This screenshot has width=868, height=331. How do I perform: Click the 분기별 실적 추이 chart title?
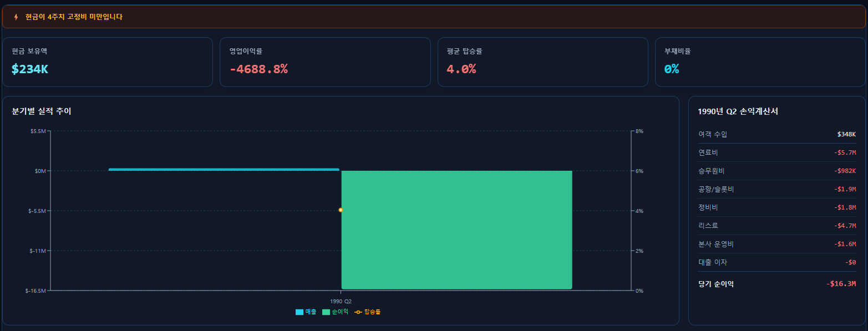(x=42, y=111)
